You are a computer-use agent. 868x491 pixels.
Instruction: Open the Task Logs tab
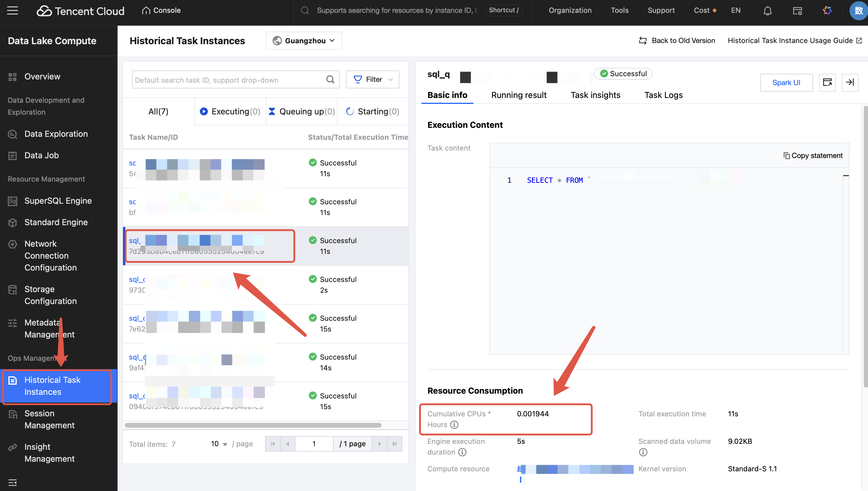click(663, 95)
